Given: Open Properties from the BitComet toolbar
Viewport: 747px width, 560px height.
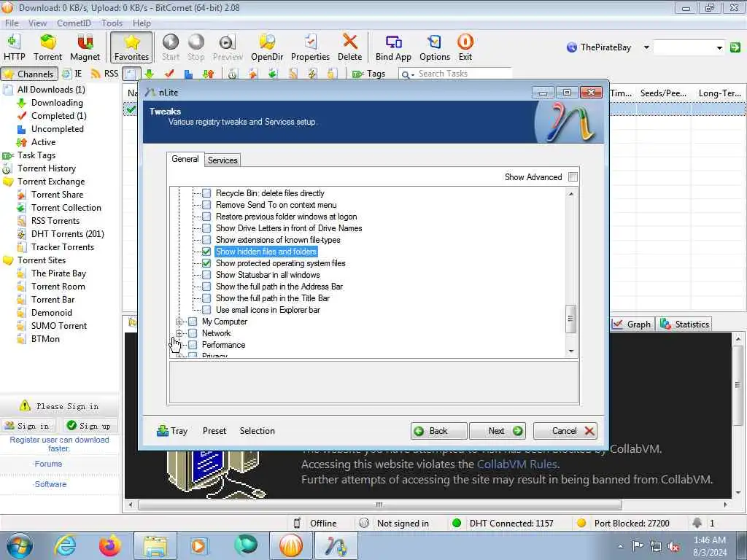Looking at the screenshot, I should (310, 47).
